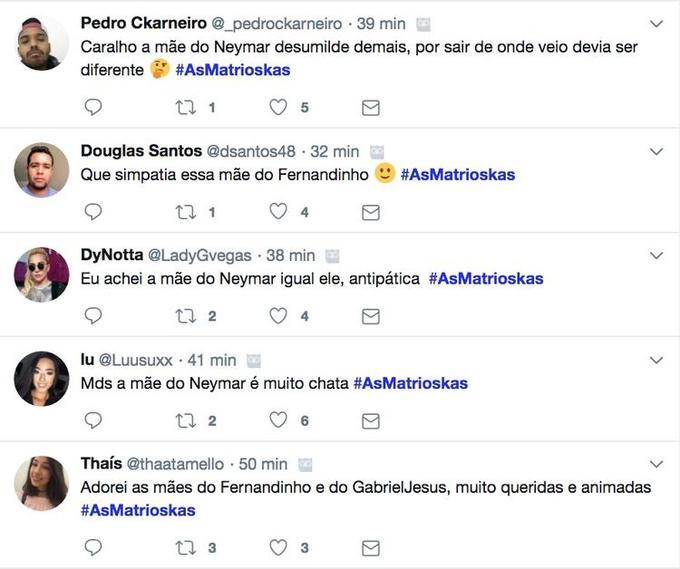Click Thaís's avatar photo
The height and width of the screenshot is (569, 680).
tap(42, 483)
